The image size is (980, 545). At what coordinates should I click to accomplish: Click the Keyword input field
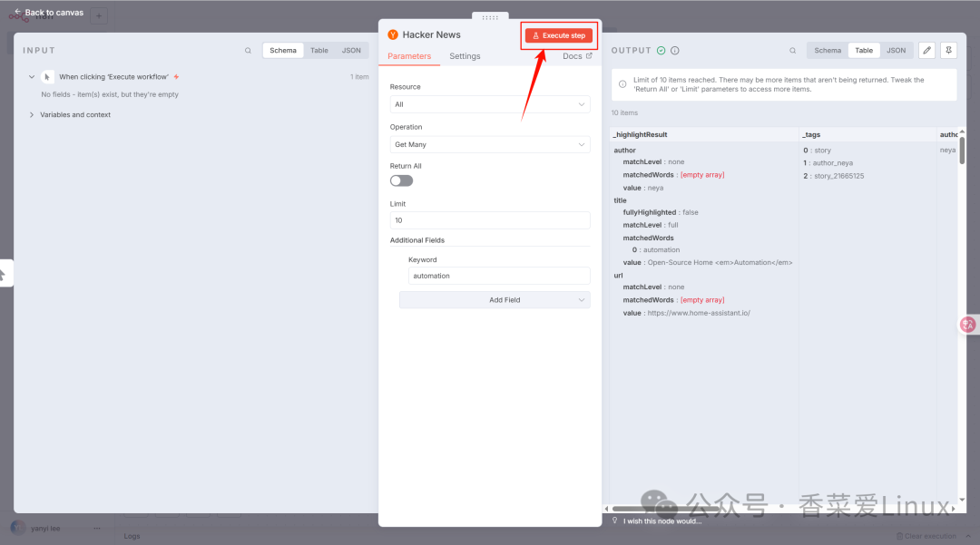(499, 276)
